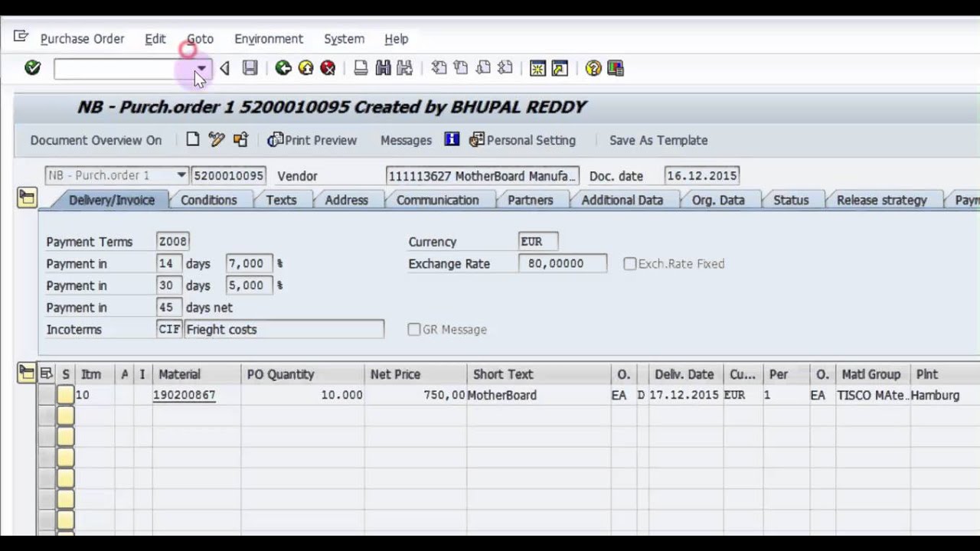Click the Document Overview On button
Viewport: 980px width, 551px height.
[96, 140]
